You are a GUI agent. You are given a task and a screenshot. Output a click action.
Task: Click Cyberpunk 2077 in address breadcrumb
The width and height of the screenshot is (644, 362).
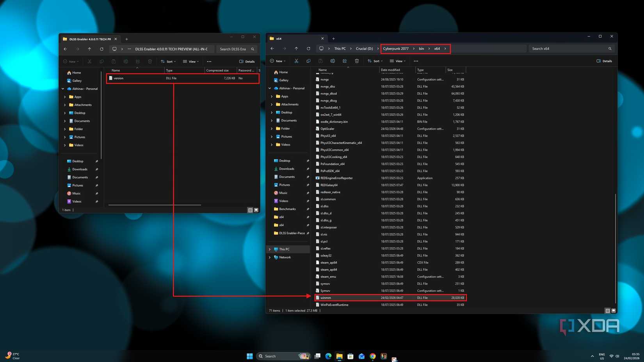pyautogui.click(x=396, y=49)
